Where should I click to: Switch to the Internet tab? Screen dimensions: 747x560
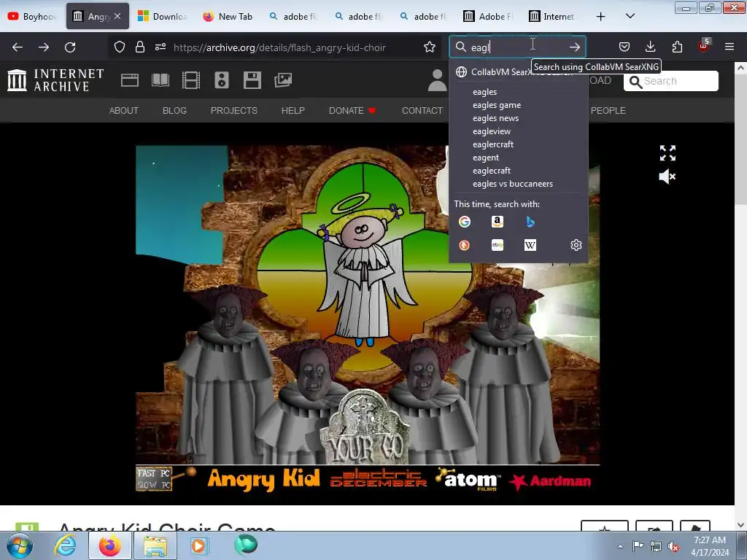click(553, 16)
